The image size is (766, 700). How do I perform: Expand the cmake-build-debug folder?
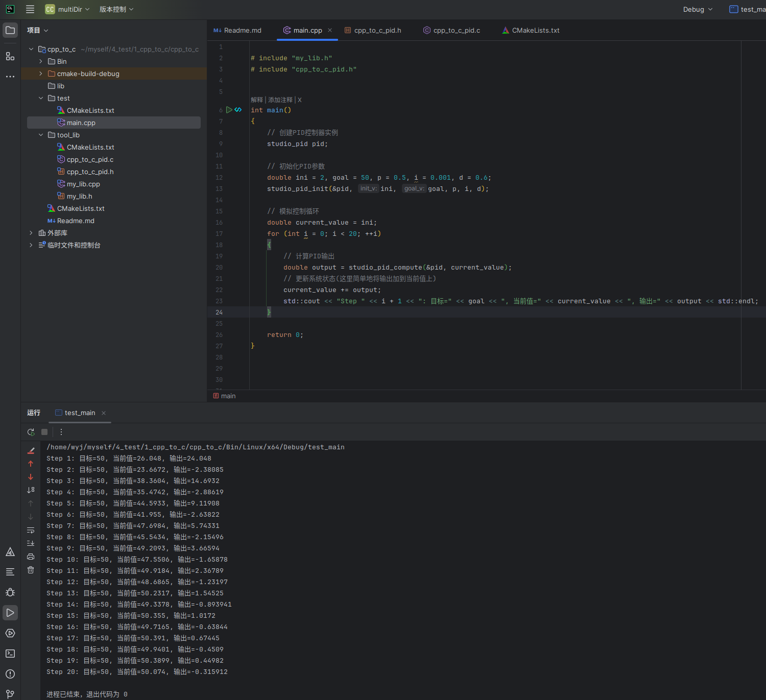(41, 74)
